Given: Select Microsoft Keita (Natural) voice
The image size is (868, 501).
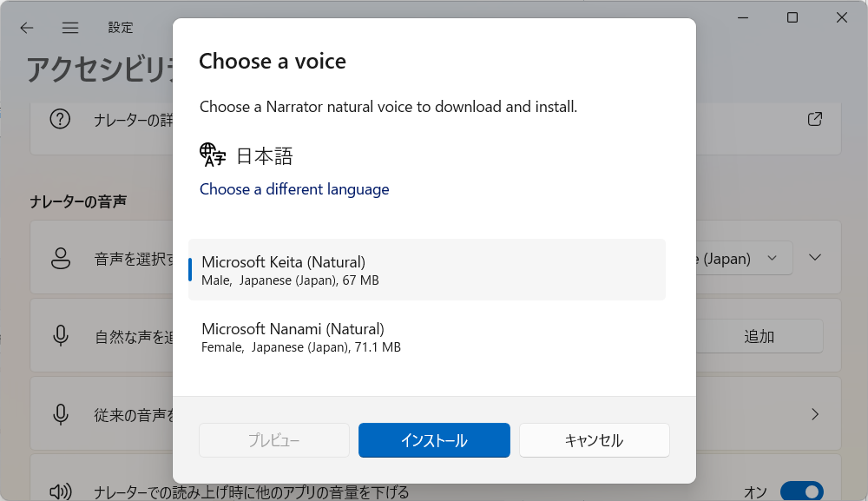Looking at the screenshot, I should (427, 269).
